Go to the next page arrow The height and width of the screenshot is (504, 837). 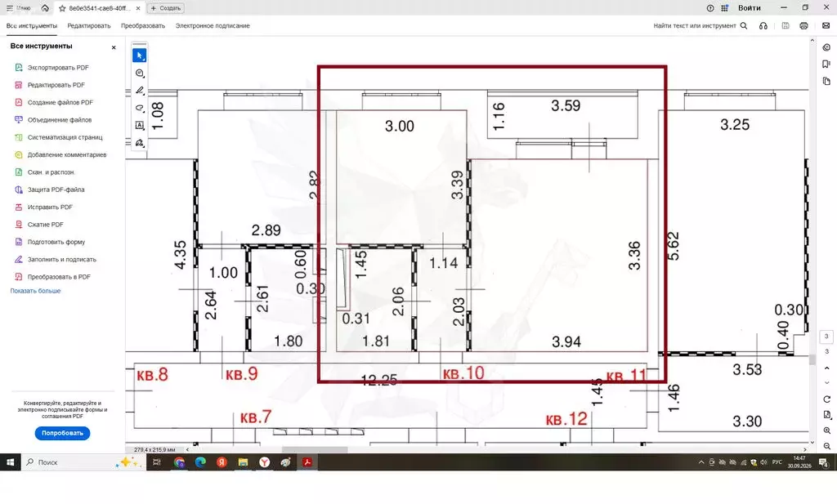[827, 383]
